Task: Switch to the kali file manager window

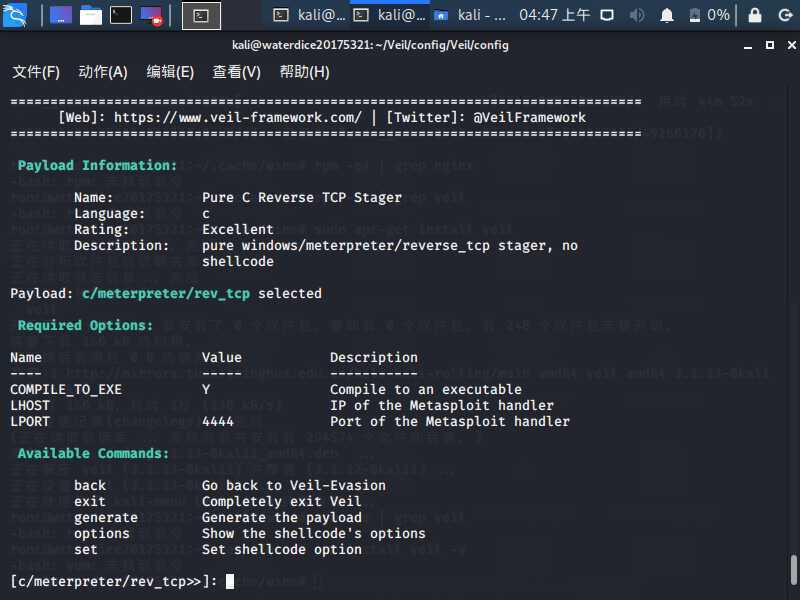Action: click(470, 15)
